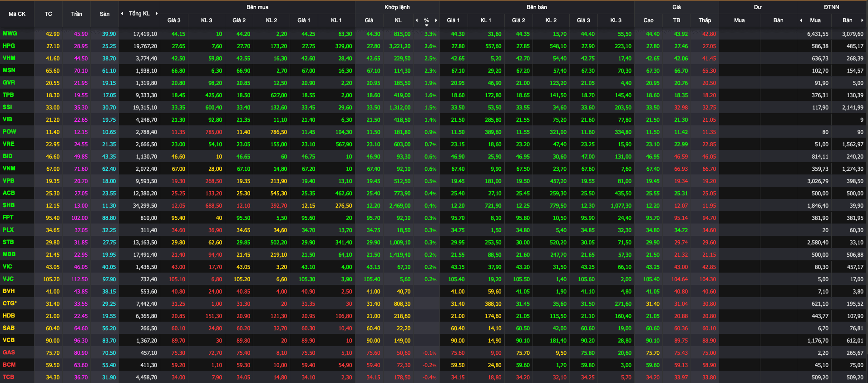Click the Khớp lệnh group header
This screenshot has width=868, height=383.
pos(397,7)
